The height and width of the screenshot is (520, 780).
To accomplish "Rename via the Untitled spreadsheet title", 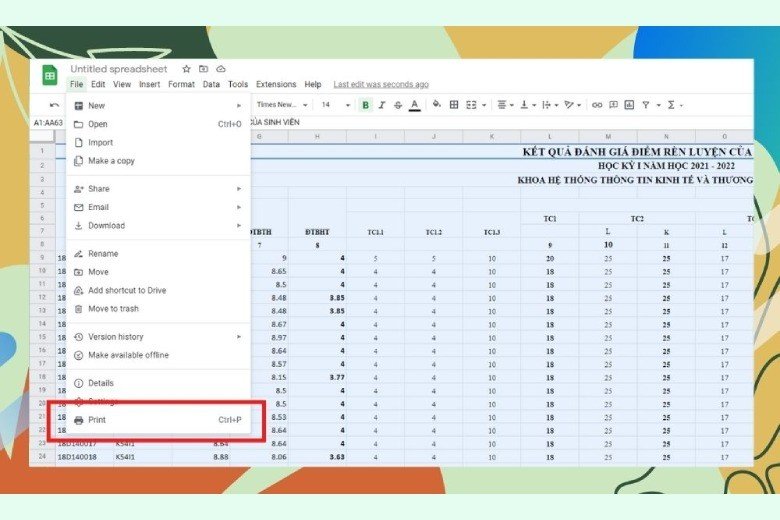I will coord(119,69).
